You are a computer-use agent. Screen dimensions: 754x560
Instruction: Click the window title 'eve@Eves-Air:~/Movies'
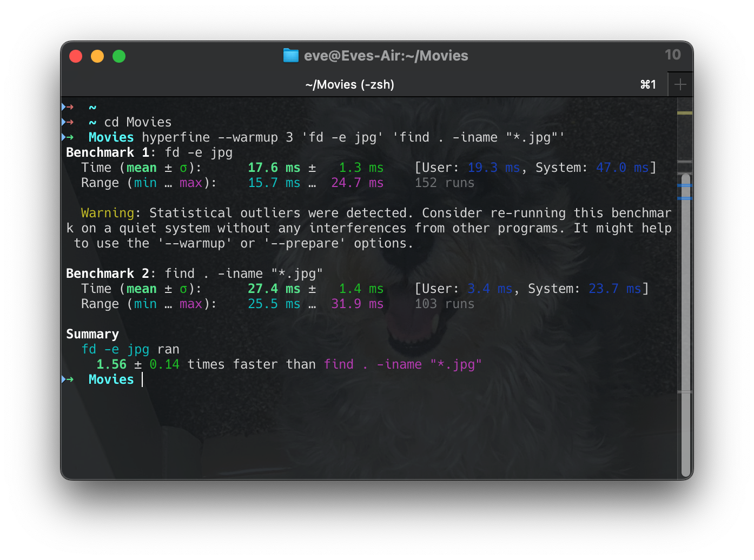(x=386, y=56)
